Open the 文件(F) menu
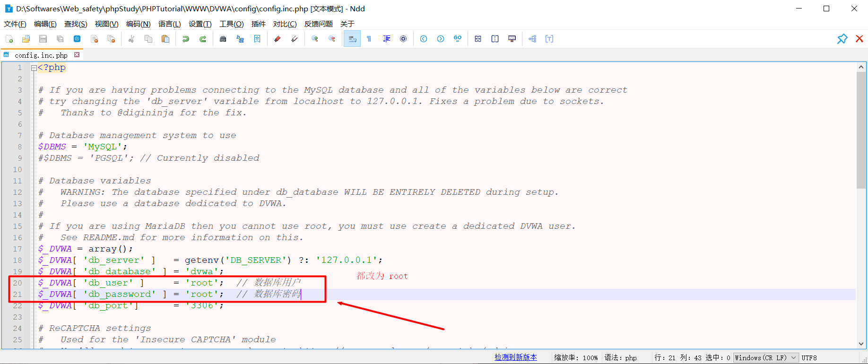This screenshot has height=364, width=868. pos(15,24)
